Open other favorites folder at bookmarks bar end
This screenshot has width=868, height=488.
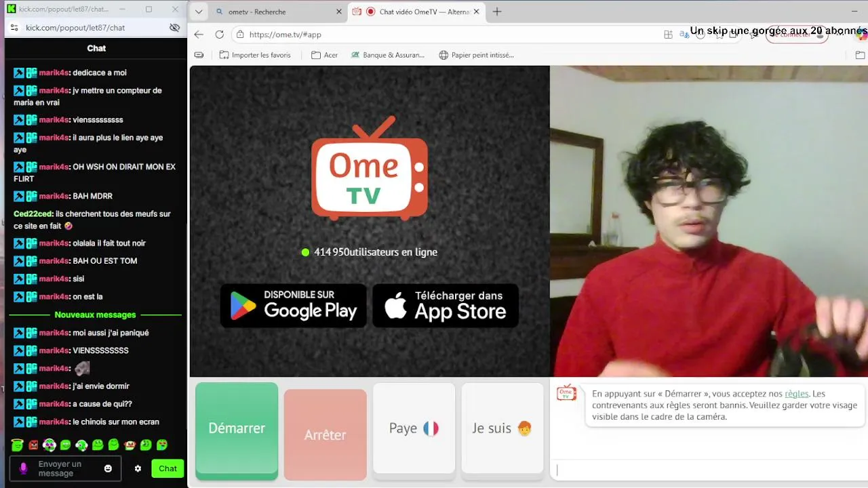pos(860,55)
